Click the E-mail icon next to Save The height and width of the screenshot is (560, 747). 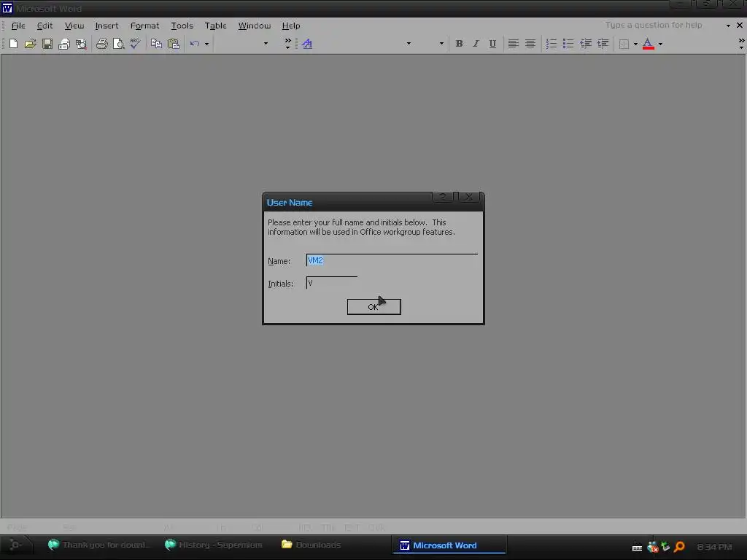click(64, 44)
